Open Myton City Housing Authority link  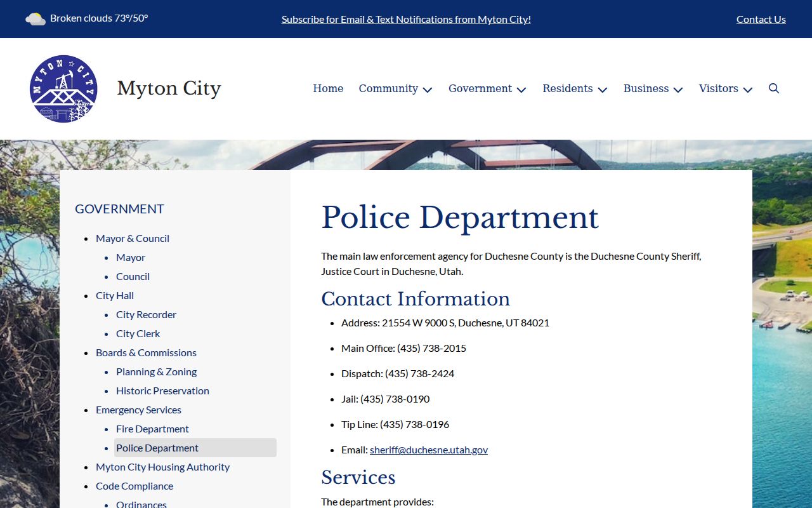point(162,467)
